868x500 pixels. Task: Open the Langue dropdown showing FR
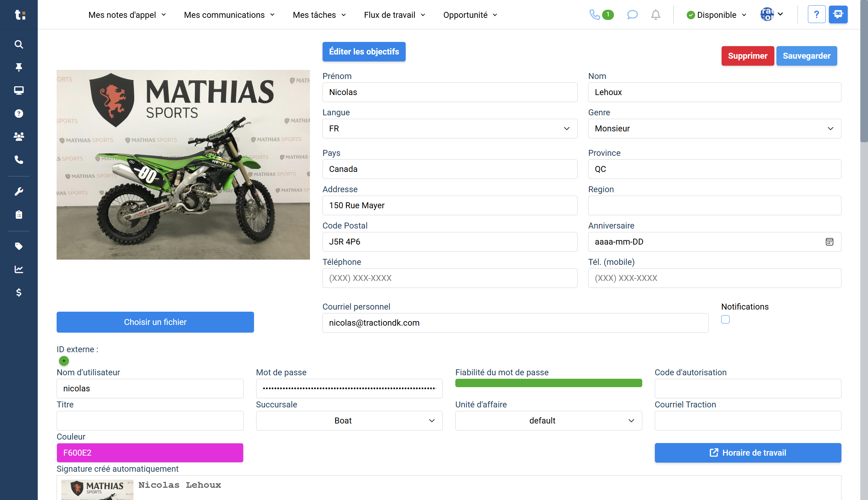(449, 129)
